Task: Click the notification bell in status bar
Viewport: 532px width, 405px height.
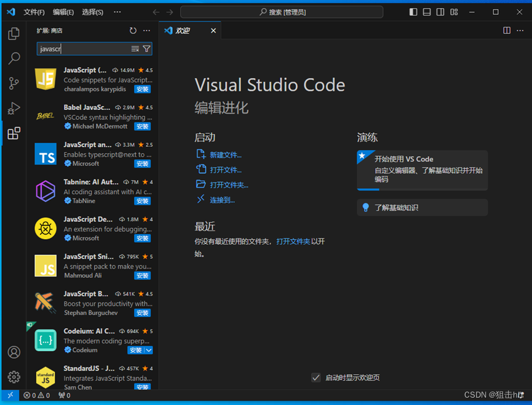Action: (x=521, y=395)
